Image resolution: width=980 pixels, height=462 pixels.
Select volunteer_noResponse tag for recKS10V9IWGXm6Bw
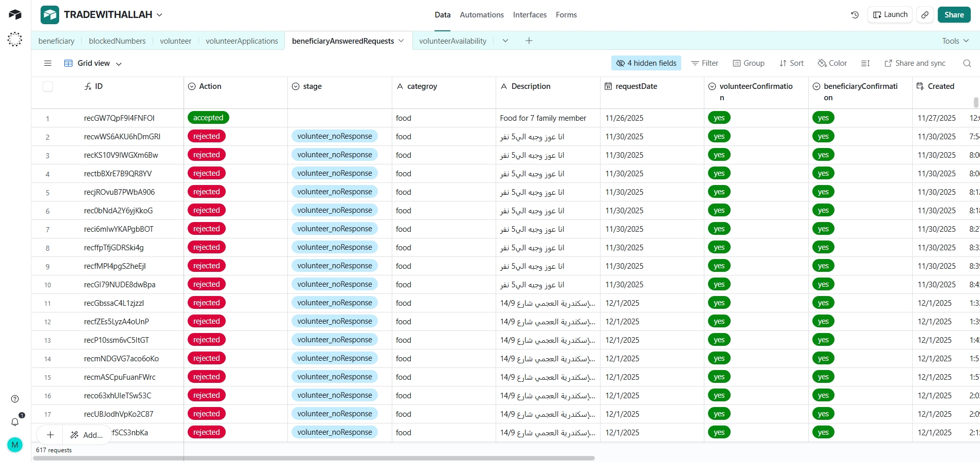click(335, 155)
